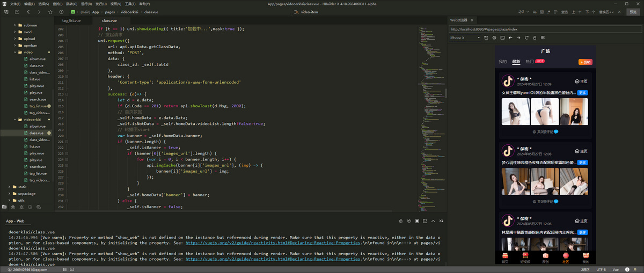Refresh the built-in browser page

tap(526, 38)
